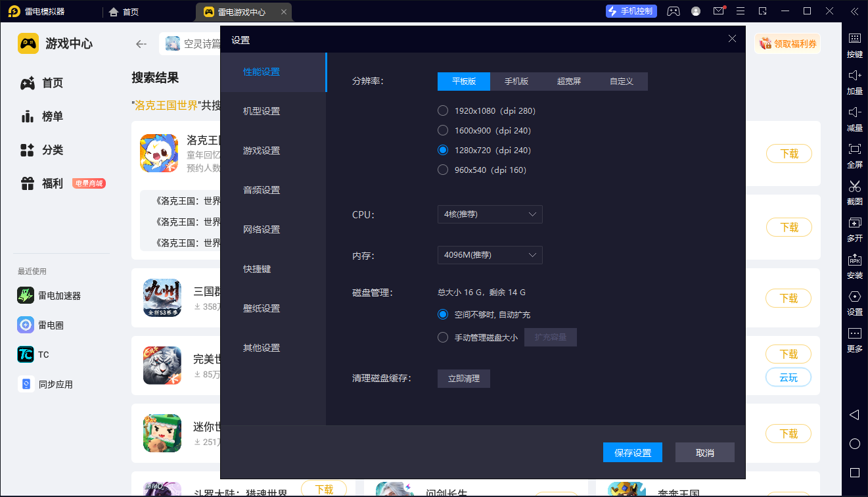Open the 多开 multi-instance tool
The width and height of the screenshot is (868, 497).
point(854,229)
